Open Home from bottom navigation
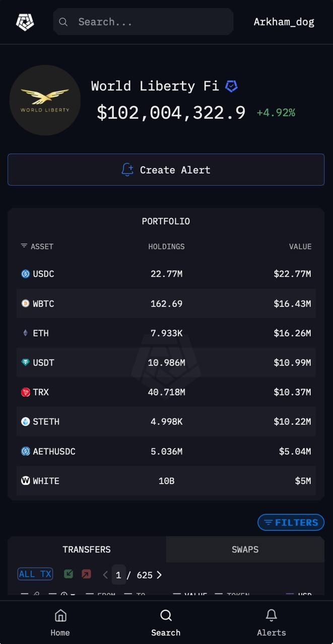 point(60,622)
